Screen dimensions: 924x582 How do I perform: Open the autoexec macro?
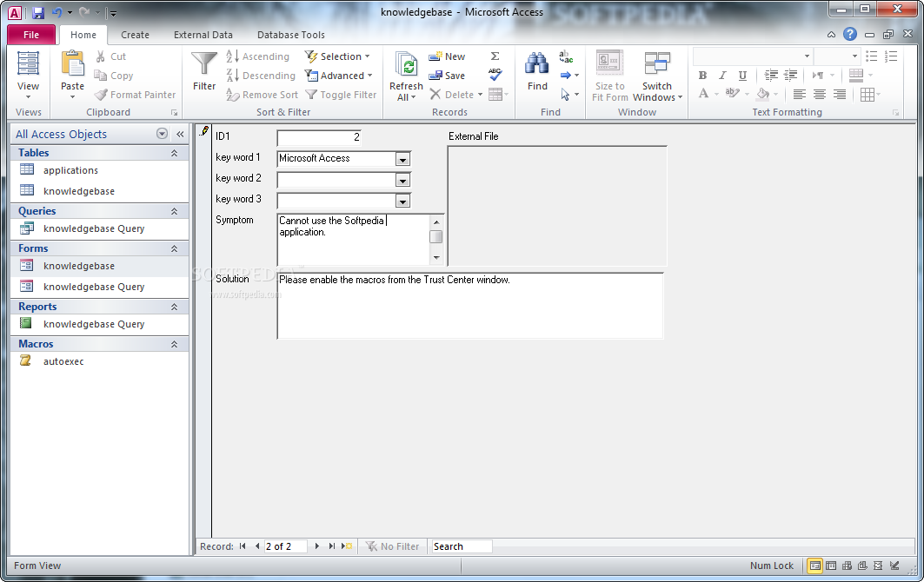point(63,361)
